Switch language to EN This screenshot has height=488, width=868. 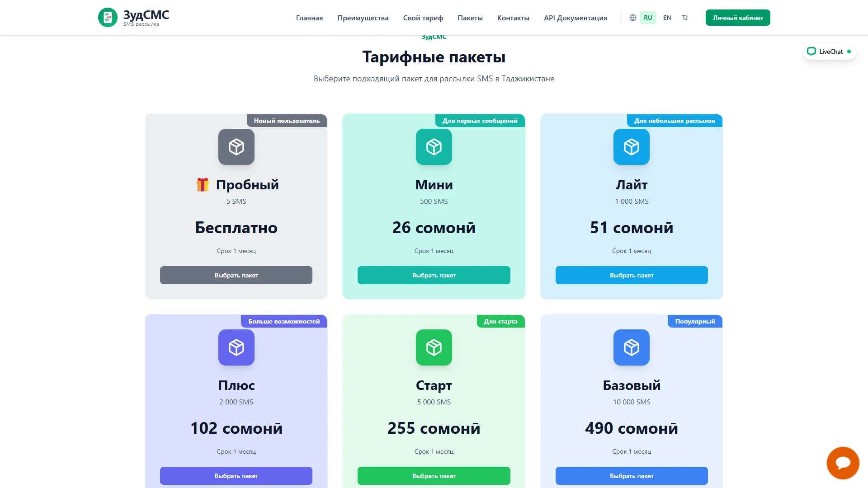[x=667, y=18]
